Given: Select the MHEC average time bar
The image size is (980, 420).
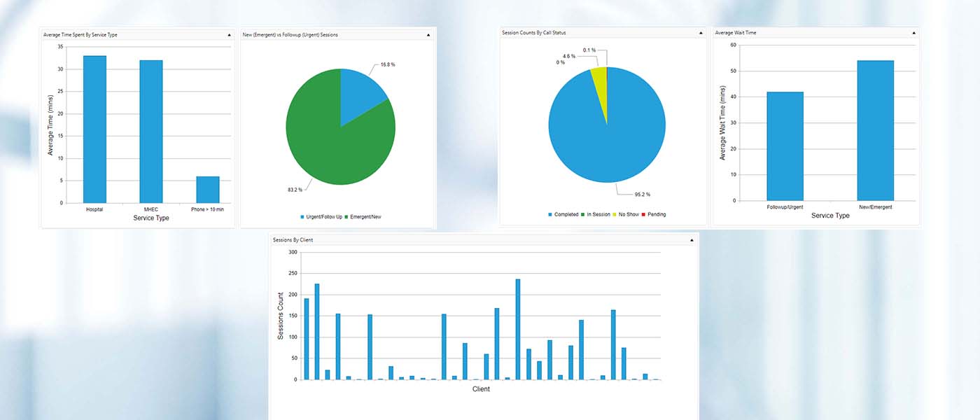Looking at the screenshot, I should [x=150, y=132].
